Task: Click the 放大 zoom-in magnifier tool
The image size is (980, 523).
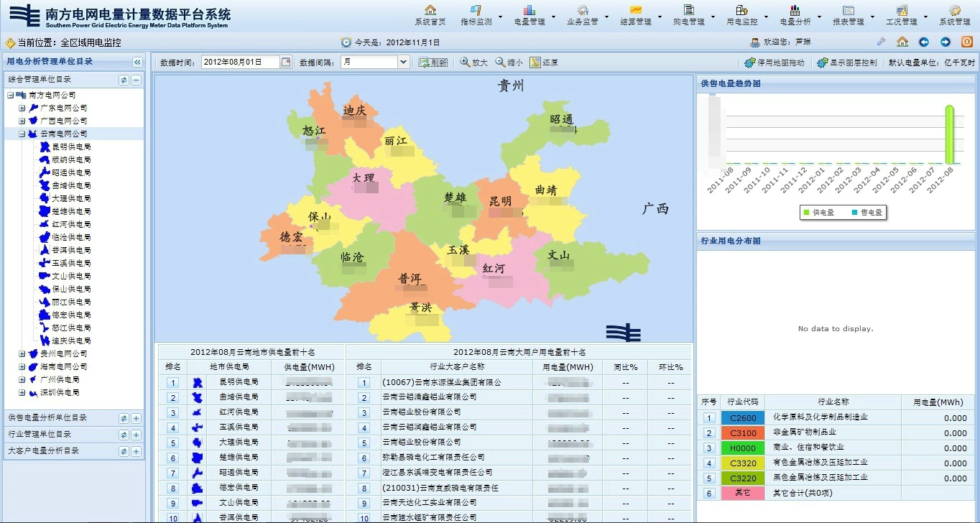Action: [x=473, y=63]
